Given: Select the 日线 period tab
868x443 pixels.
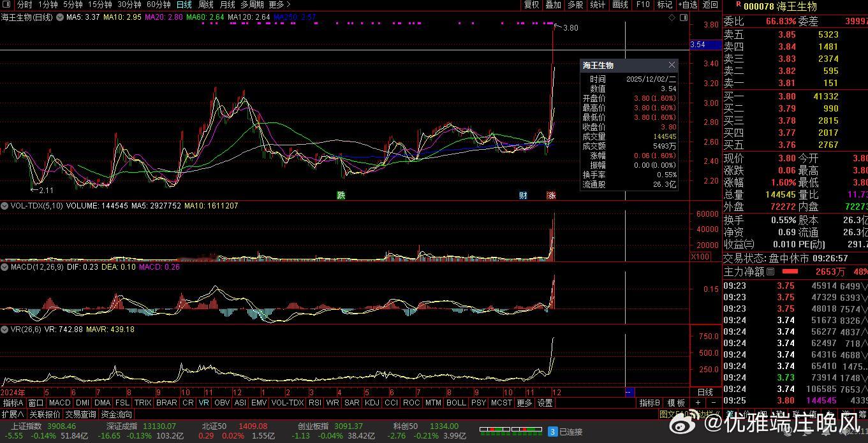Looking at the screenshot, I should point(184,4).
